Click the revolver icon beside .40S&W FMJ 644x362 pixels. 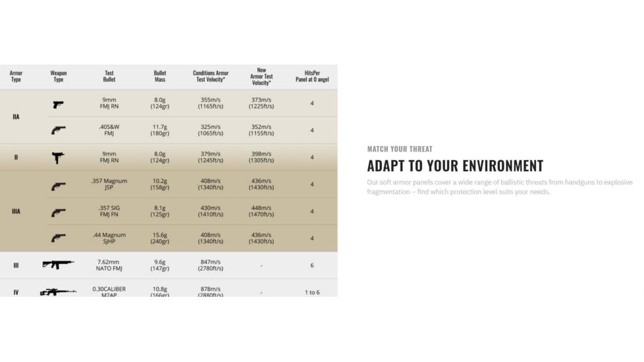coord(58,130)
